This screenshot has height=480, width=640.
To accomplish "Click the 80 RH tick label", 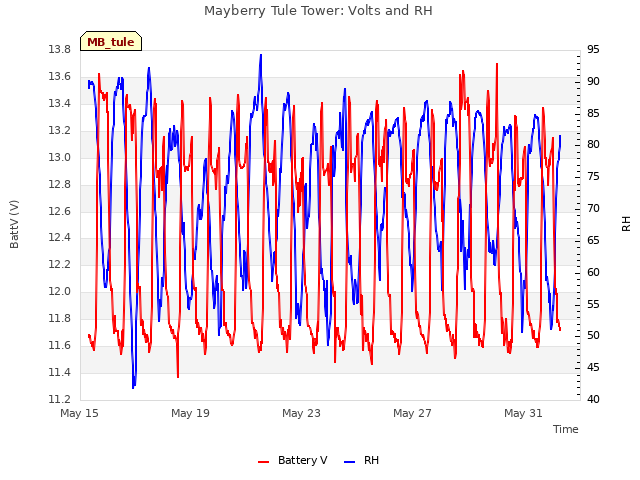I will pyautogui.click(x=593, y=145).
